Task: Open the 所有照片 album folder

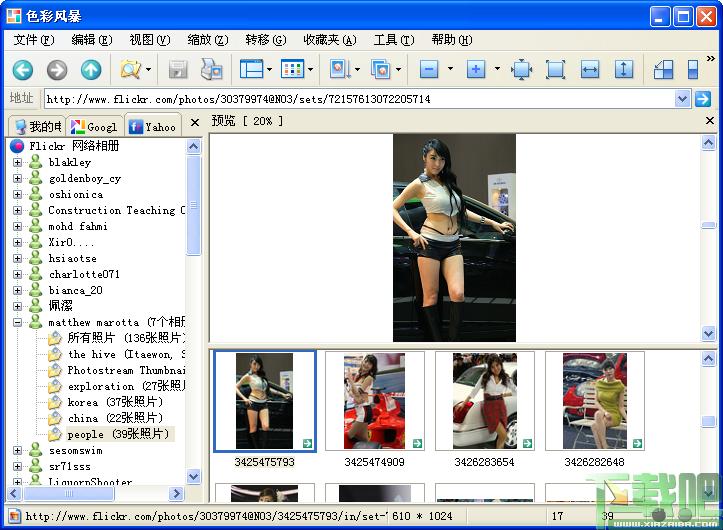Action: click(126, 338)
